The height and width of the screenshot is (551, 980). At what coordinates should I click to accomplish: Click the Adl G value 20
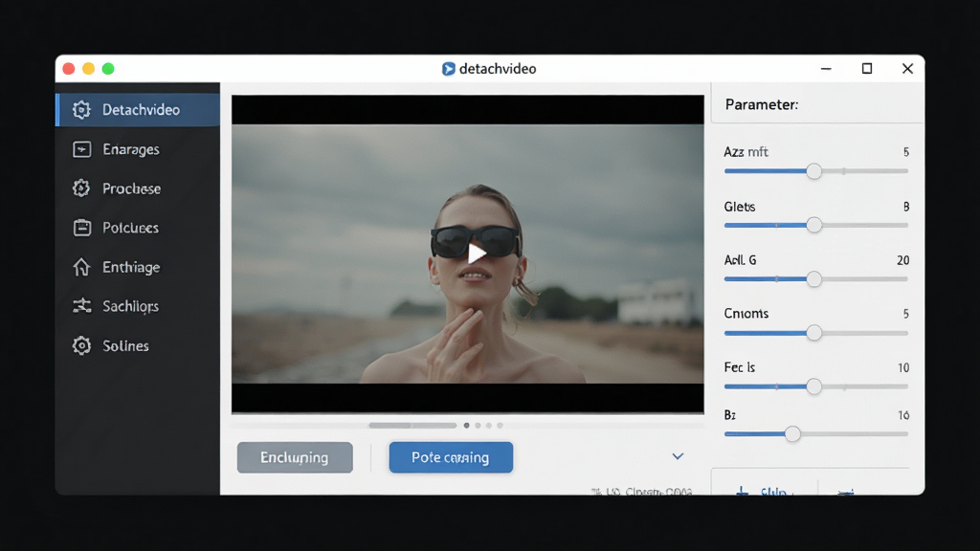[902, 260]
